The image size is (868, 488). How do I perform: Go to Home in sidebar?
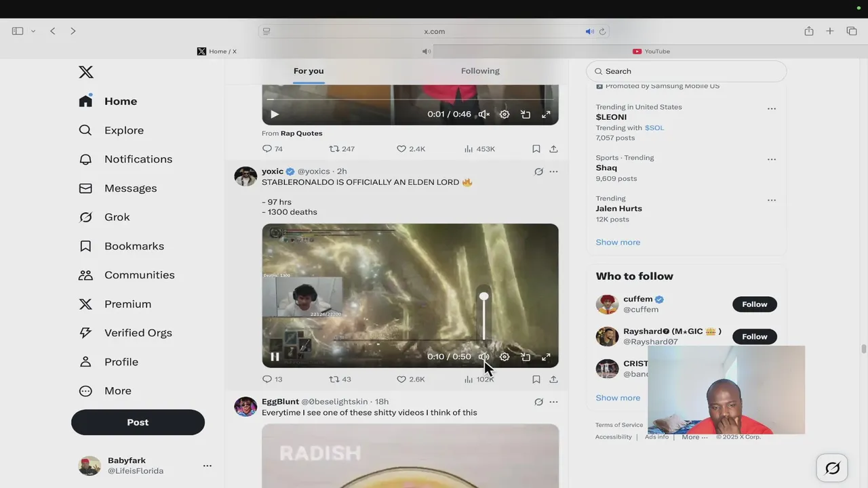tap(108, 101)
